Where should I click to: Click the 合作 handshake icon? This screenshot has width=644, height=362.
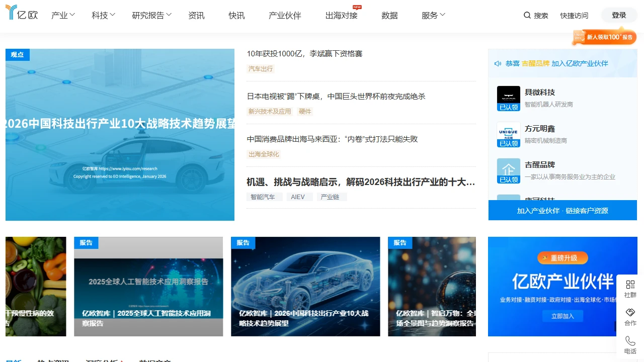click(630, 313)
